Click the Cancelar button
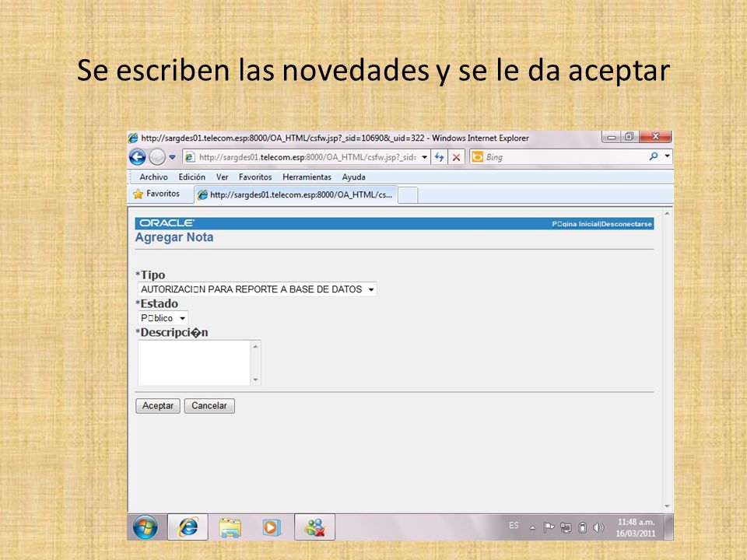Viewport: 747px width, 560px height. pyautogui.click(x=209, y=406)
